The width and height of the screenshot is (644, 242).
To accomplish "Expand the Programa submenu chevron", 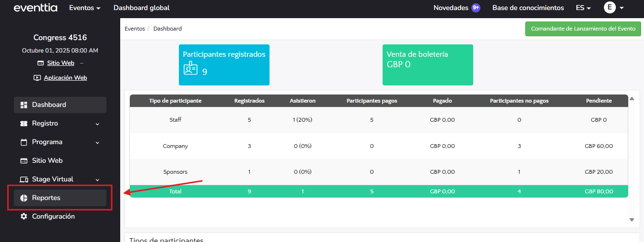I will tap(97, 143).
